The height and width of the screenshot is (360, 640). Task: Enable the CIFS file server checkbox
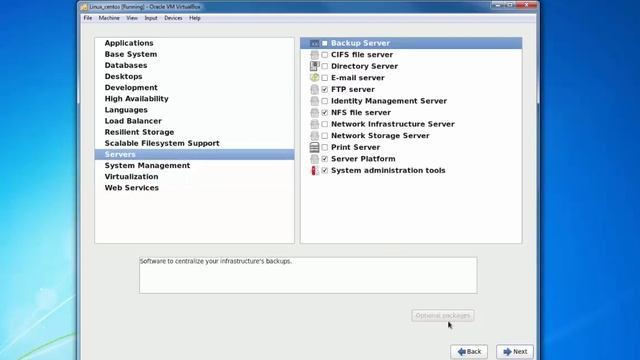[324, 55]
